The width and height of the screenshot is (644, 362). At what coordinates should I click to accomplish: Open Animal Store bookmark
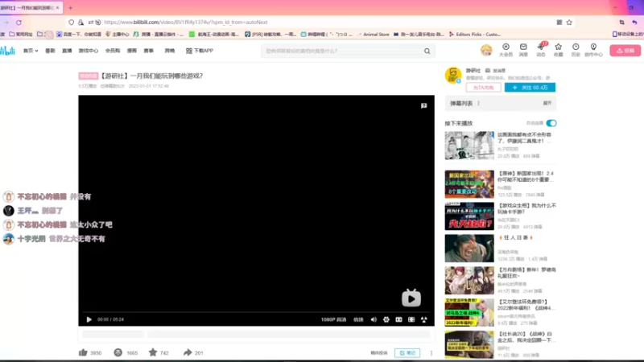click(373, 35)
